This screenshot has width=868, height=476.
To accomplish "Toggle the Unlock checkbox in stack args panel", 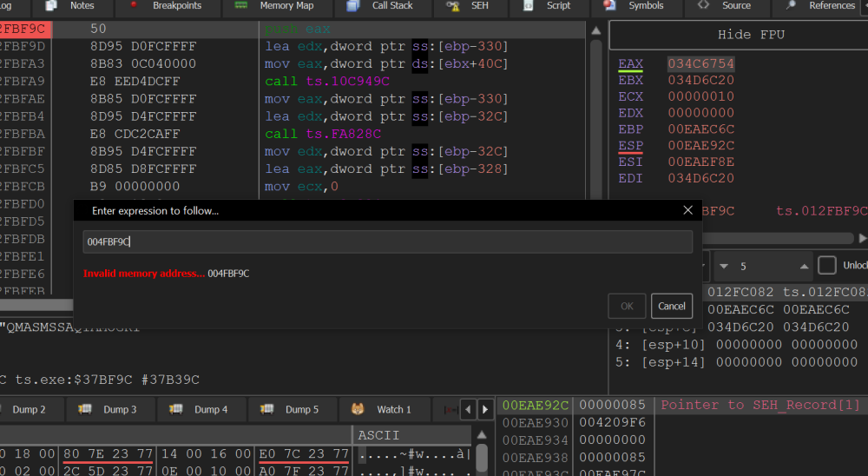I will pos(827,265).
